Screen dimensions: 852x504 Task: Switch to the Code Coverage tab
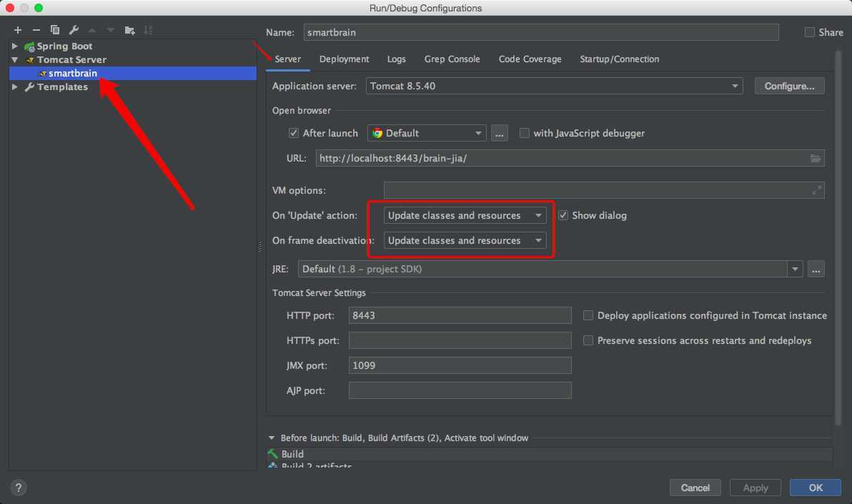530,59
